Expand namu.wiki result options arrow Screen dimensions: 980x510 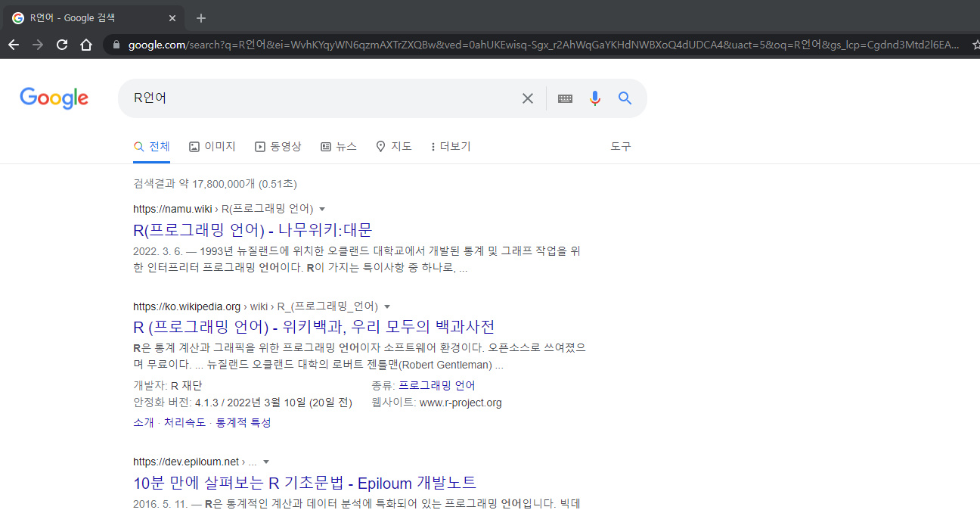tap(322, 209)
